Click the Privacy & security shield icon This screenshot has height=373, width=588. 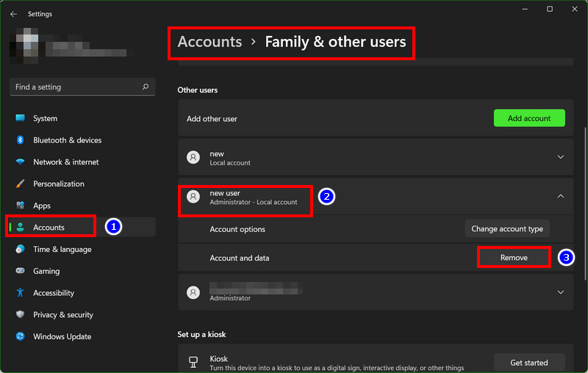[x=21, y=314]
